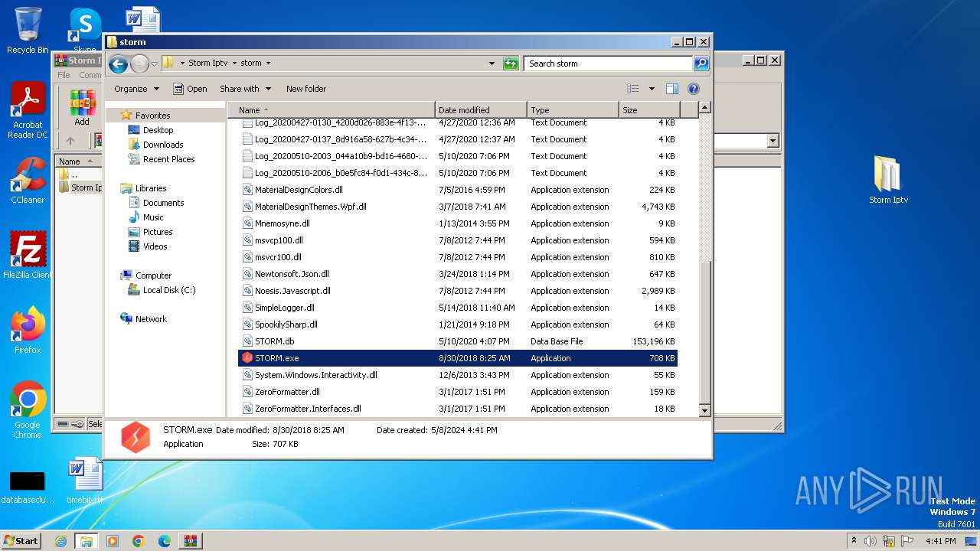
Task: Click the Windows Media Player taskbar icon
Action: coord(113,541)
